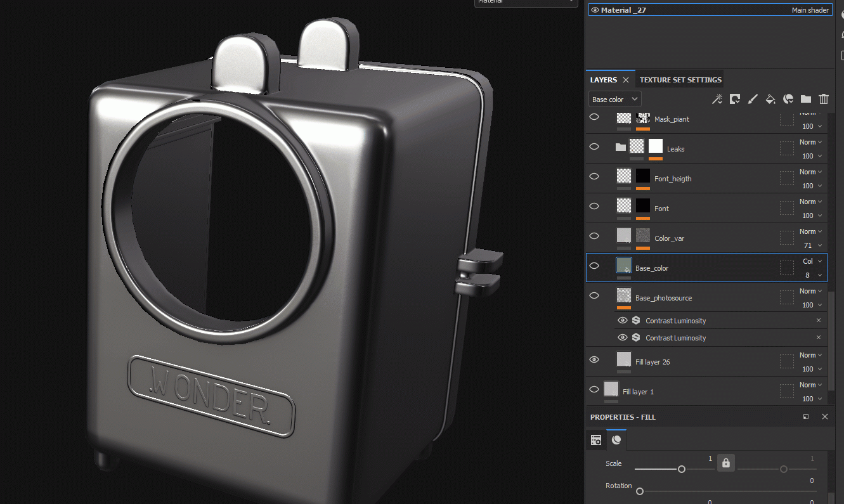Image resolution: width=844 pixels, height=504 pixels.
Task: Close the Properties - Fill panel
Action: (825, 417)
